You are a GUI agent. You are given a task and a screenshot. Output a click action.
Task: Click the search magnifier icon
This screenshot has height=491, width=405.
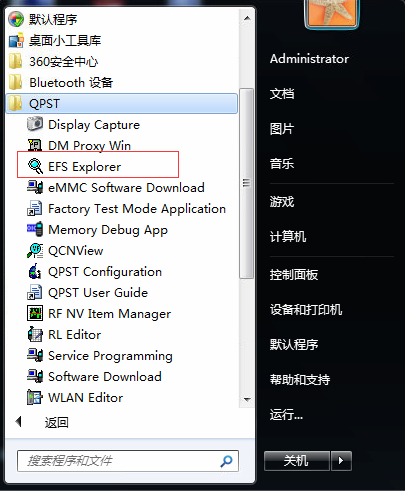[227, 461]
